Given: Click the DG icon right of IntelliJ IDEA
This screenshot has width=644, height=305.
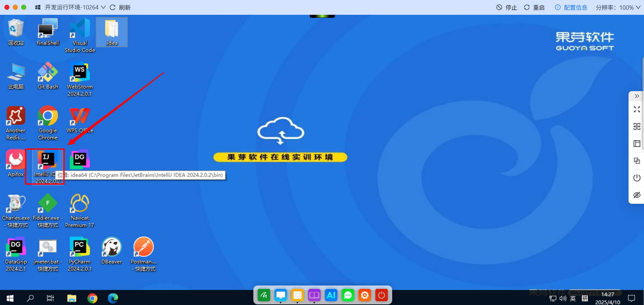Looking at the screenshot, I should click(x=80, y=159).
